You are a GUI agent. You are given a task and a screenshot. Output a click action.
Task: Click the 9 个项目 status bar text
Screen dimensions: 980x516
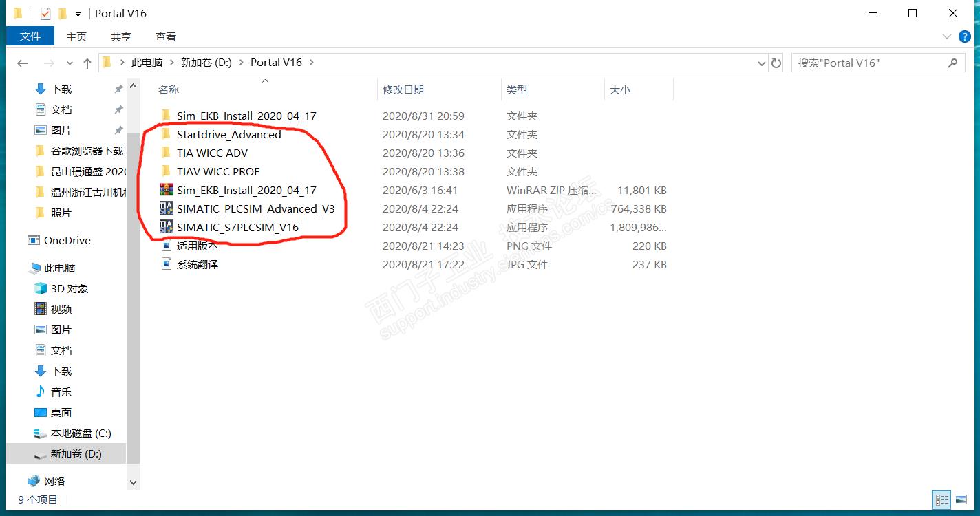pyautogui.click(x=38, y=500)
